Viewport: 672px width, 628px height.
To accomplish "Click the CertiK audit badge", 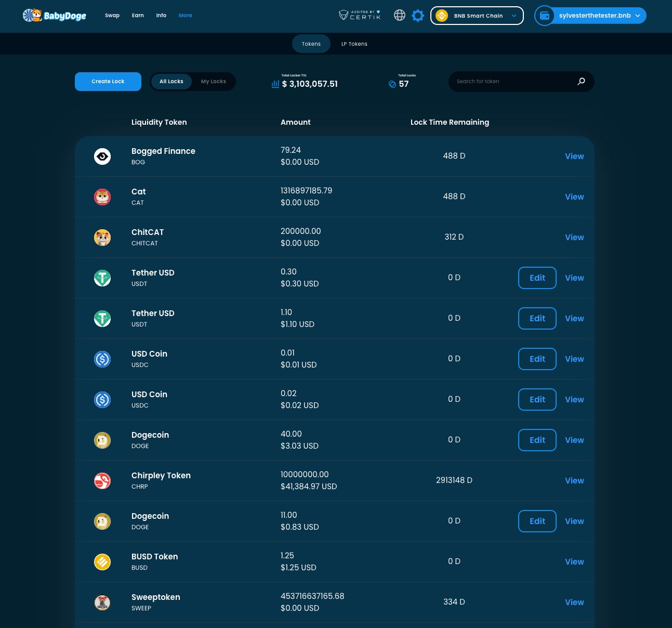I will tap(360, 16).
